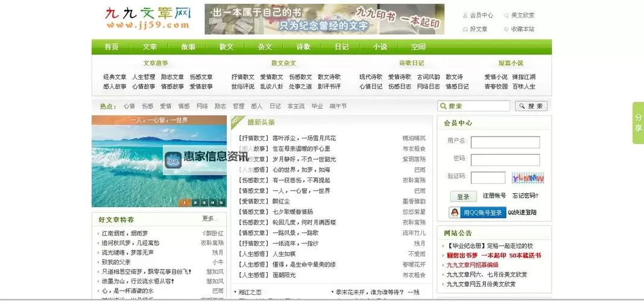Screen dimensions: 644x301
Task: Open notice 九九文章网招募编辑
Action: point(472,265)
